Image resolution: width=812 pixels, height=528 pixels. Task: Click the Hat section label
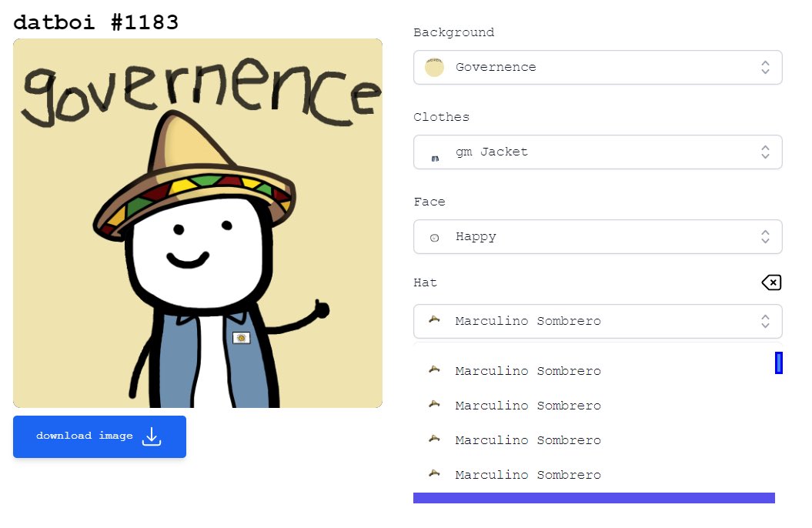tap(425, 282)
